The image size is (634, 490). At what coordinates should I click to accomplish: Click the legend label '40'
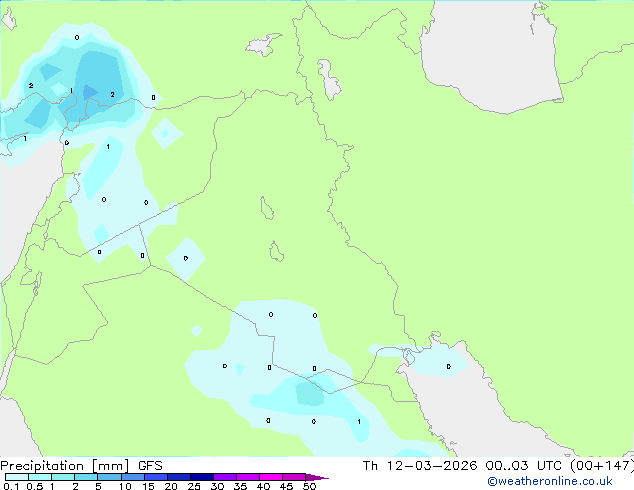tap(264, 486)
